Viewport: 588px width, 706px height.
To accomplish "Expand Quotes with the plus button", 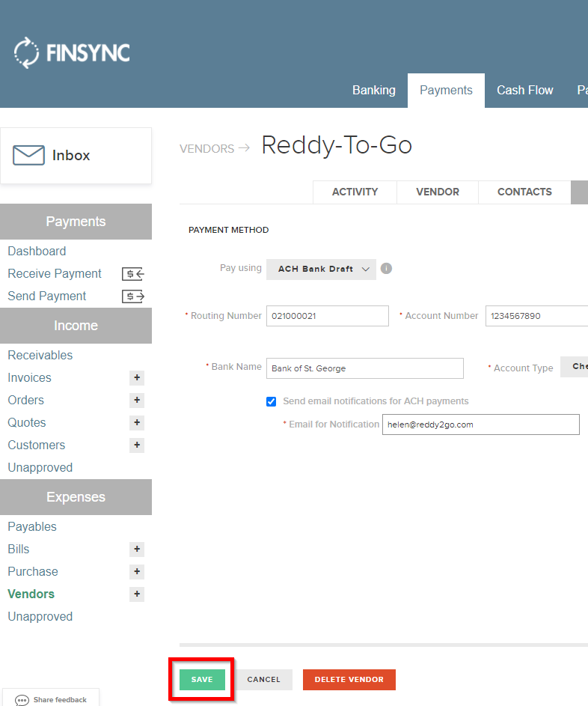I will pyautogui.click(x=137, y=423).
